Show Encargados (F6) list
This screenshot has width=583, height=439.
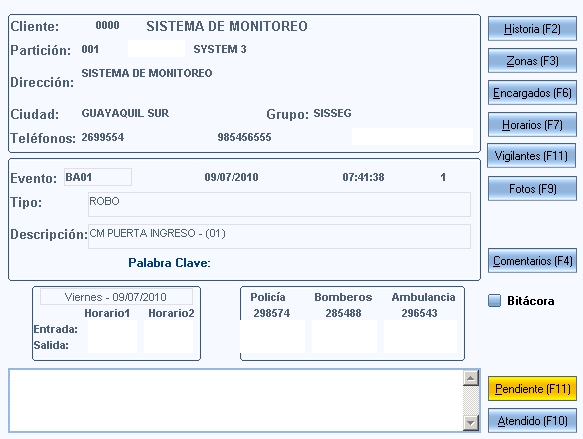click(x=532, y=93)
